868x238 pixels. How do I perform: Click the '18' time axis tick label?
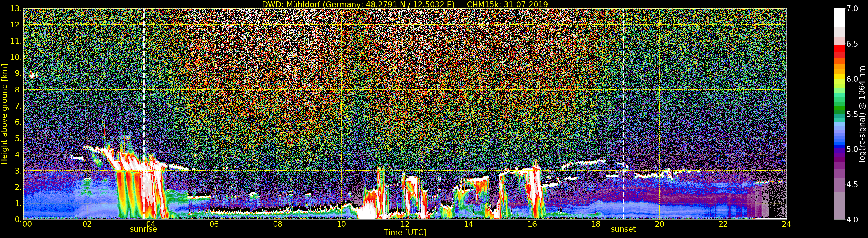(596, 224)
